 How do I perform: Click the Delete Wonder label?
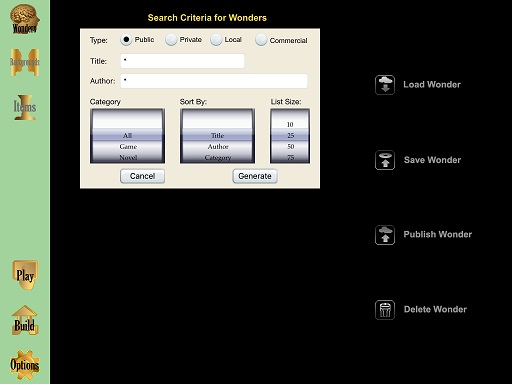tap(435, 309)
